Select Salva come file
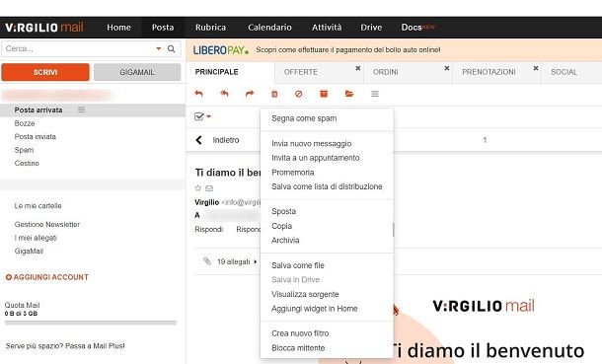This screenshot has width=602, height=364. (298, 265)
